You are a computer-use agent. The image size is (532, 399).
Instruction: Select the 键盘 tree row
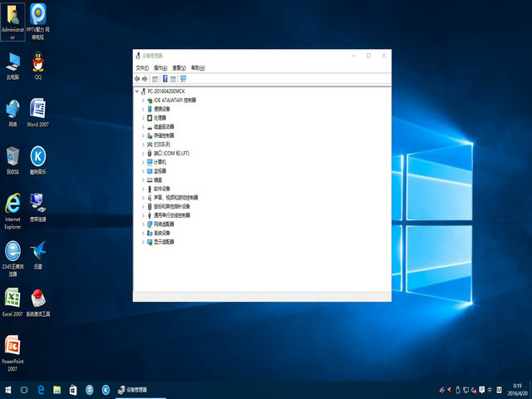pos(155,180)
